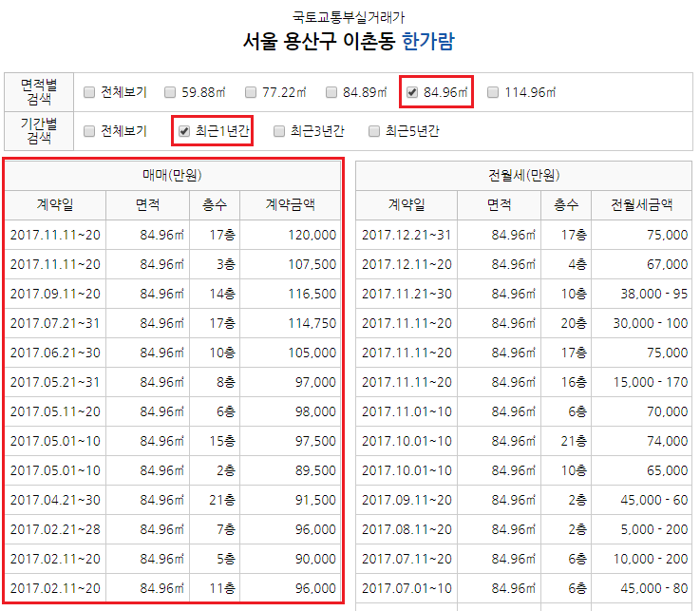Click the 2017.07.01~10 rental contract date
The image size is (700, 611).
tap(407, 588)
